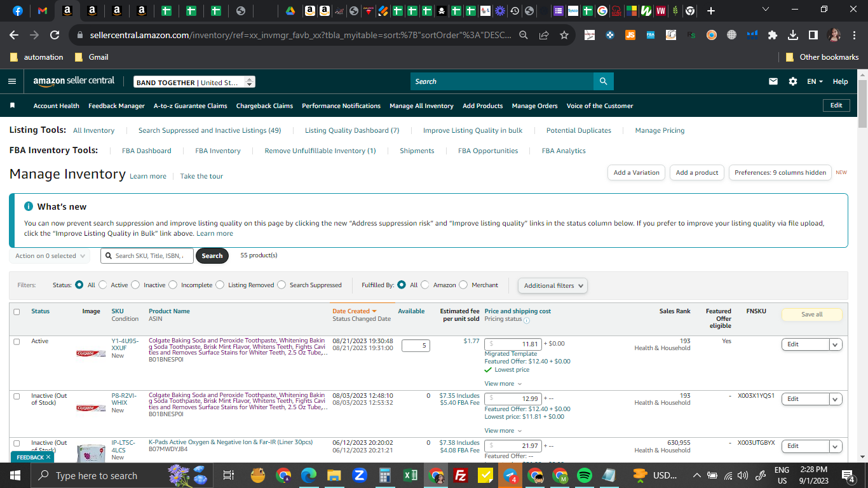Select the checkbox for SKU P8-R2VI-WHIX
Screen dimensions: 868x488
click(17, 396)
